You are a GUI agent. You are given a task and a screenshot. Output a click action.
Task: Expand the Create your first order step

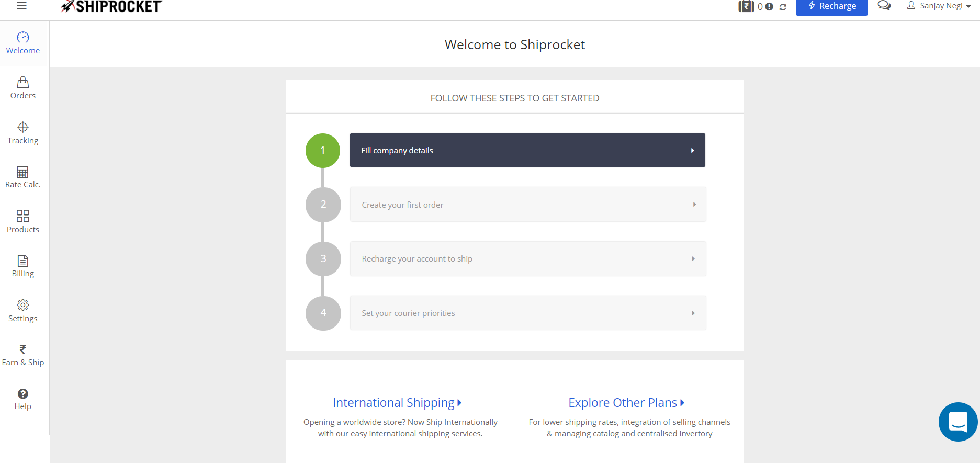527,205
